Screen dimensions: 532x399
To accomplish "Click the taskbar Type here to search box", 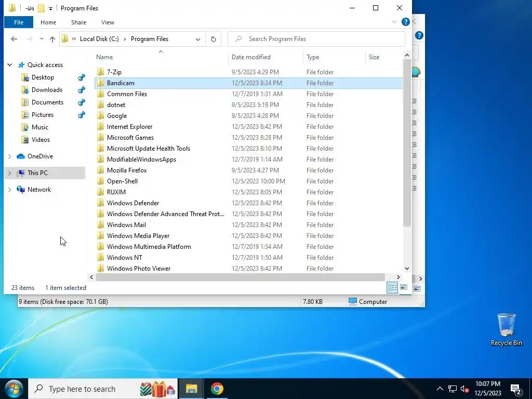I will coord(103,389).
